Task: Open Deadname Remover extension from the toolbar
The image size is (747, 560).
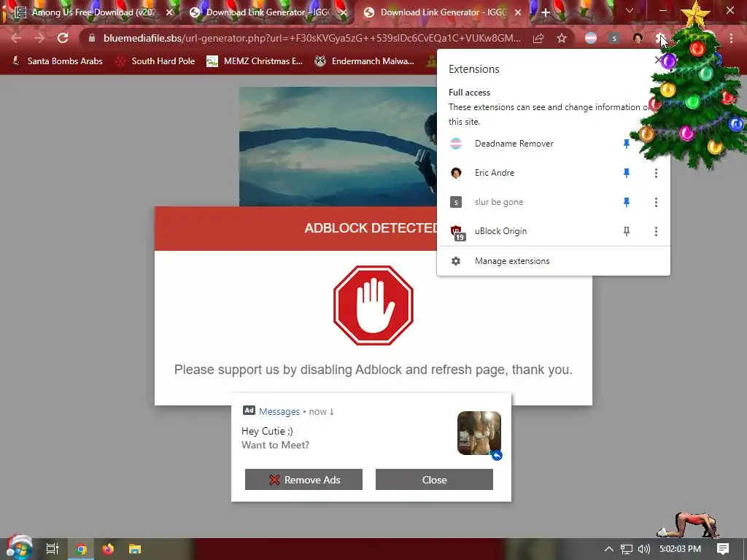Action: point(591,38)
